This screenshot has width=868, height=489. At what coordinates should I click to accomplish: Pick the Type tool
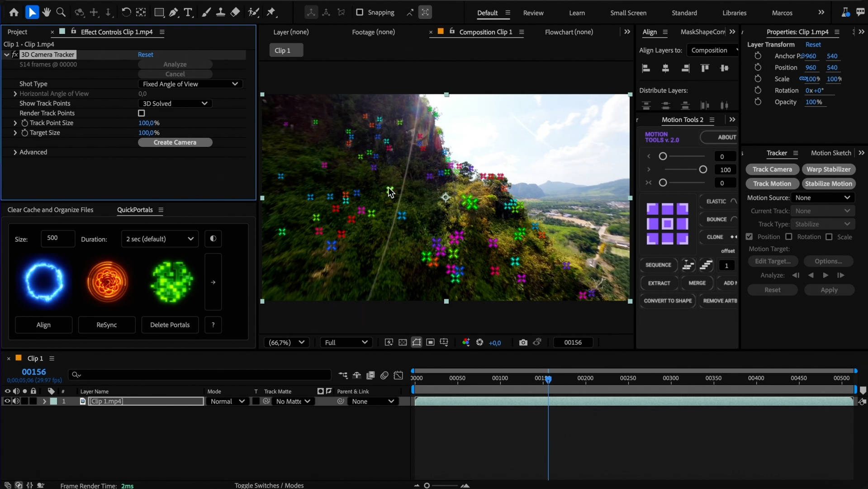[188, 12]
